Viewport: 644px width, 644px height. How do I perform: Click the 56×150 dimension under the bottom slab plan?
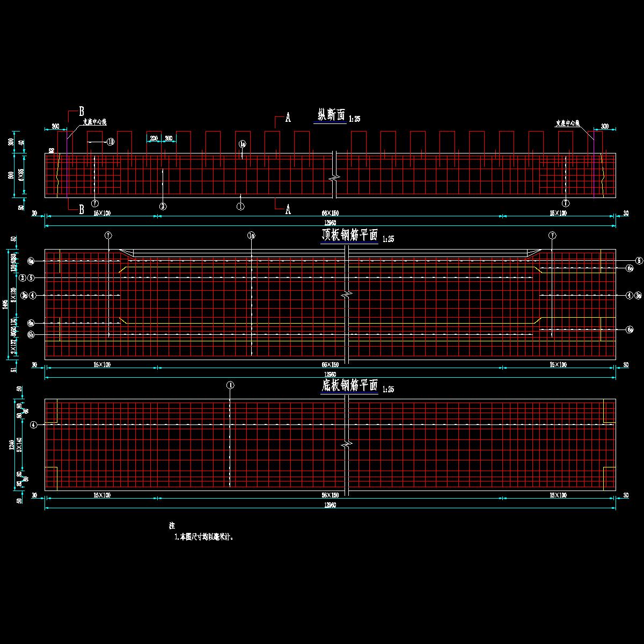tap(330, 495)
